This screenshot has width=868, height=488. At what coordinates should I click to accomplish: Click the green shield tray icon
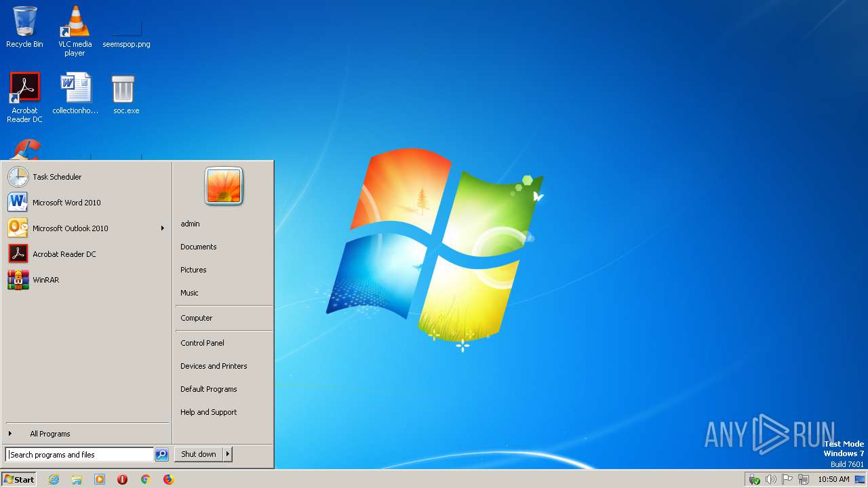[754, 479]
